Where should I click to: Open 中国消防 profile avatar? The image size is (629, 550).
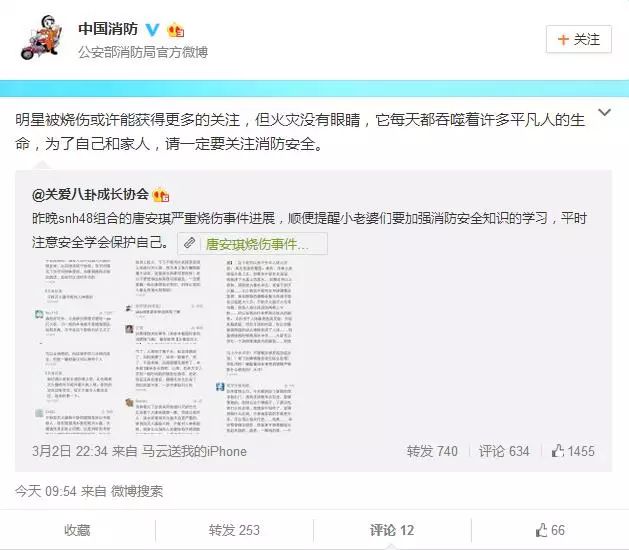pos(43,38)
